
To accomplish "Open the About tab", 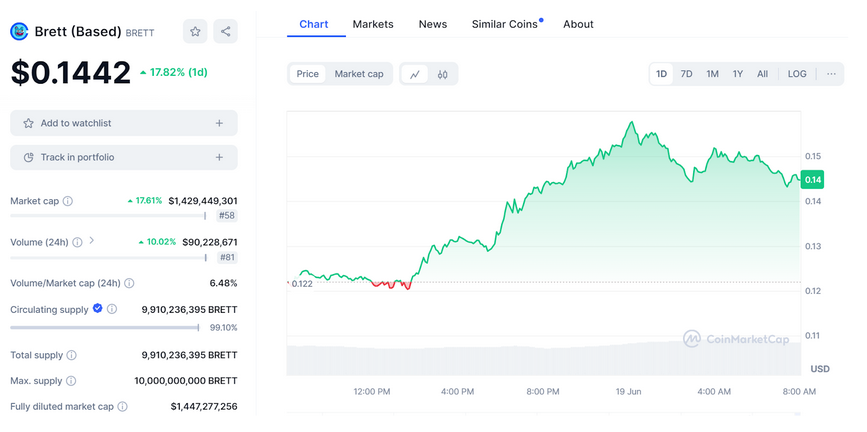I will point(578,24).
